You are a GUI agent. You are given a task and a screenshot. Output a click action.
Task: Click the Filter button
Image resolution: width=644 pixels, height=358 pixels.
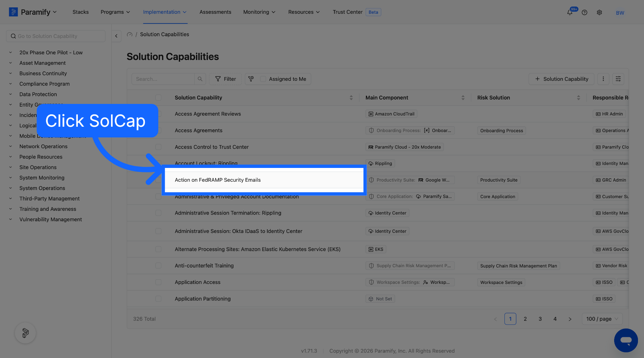point(225,79)
